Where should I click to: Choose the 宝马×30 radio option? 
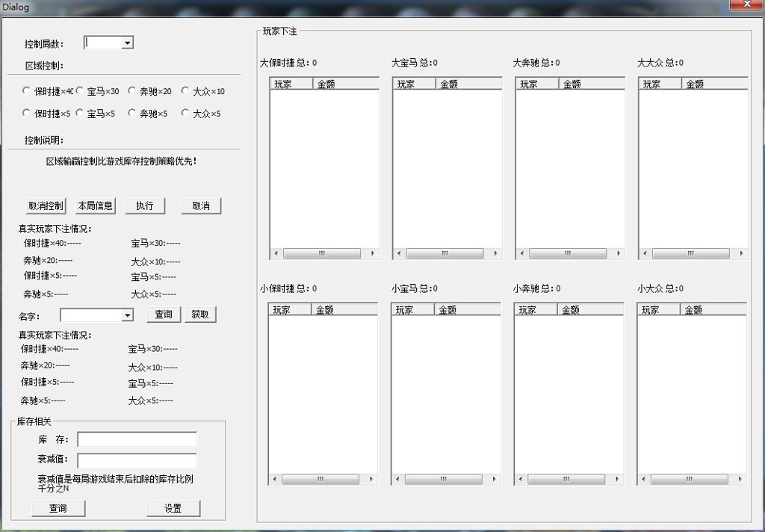coord(80,91)
